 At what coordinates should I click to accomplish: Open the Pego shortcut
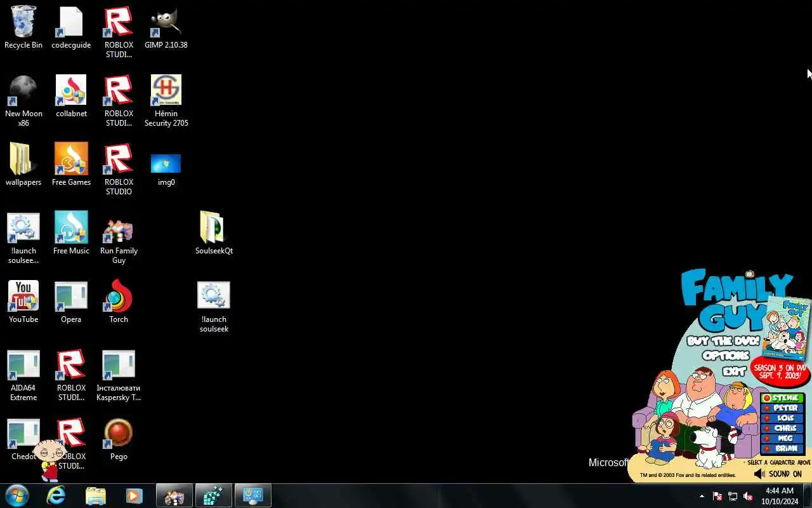point(119,439)
